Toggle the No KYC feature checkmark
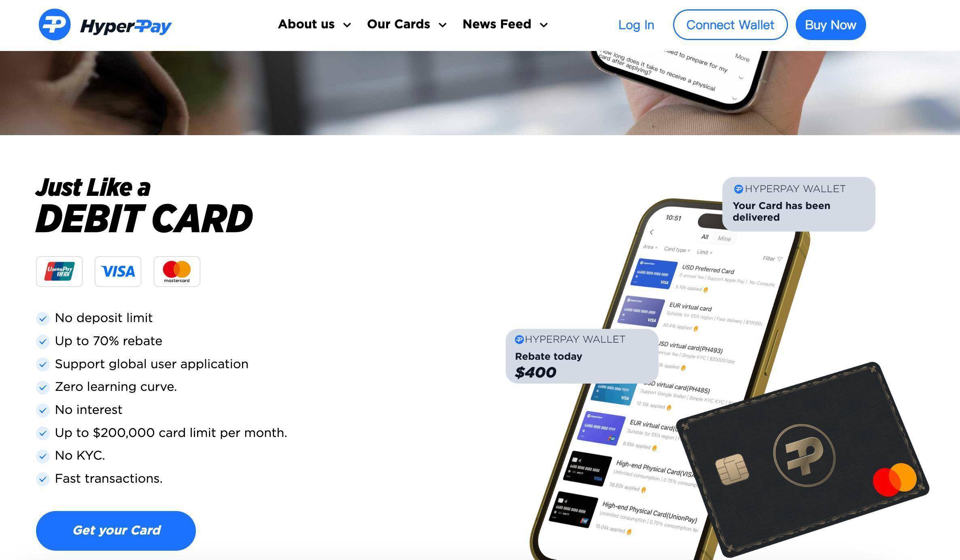Image resolution: width=960 pixels, height=560 pixels. tap(42, 456)
